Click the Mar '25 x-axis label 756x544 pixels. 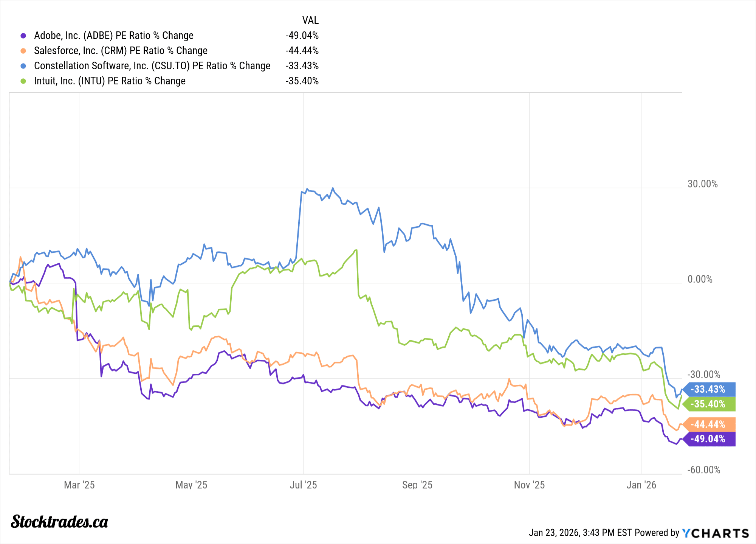click(x=79, y=485)
